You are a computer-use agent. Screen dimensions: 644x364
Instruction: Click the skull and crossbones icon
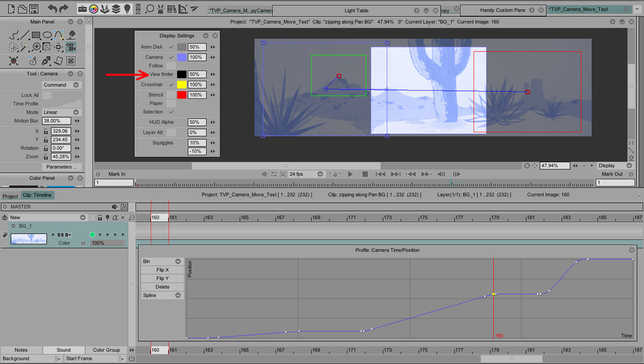(14, 61)
